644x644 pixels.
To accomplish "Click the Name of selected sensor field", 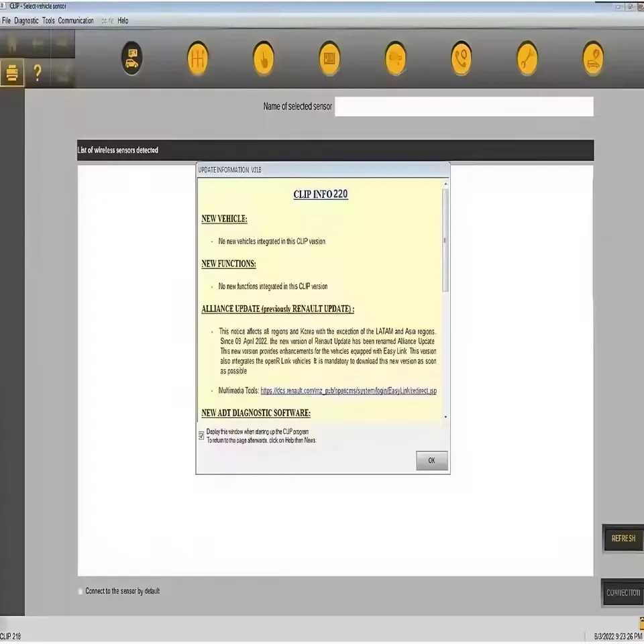I will [x=464, y=106].
